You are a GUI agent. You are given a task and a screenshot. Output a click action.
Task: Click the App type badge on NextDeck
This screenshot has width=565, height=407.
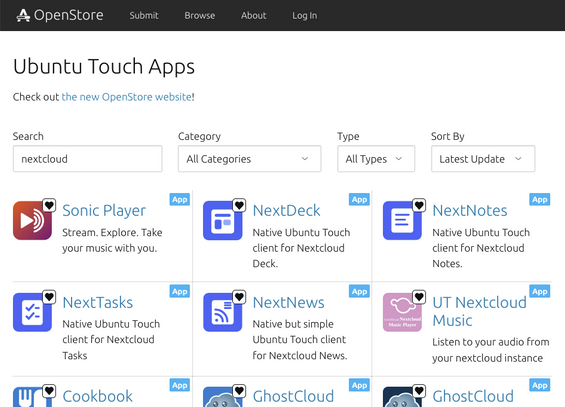359,200
